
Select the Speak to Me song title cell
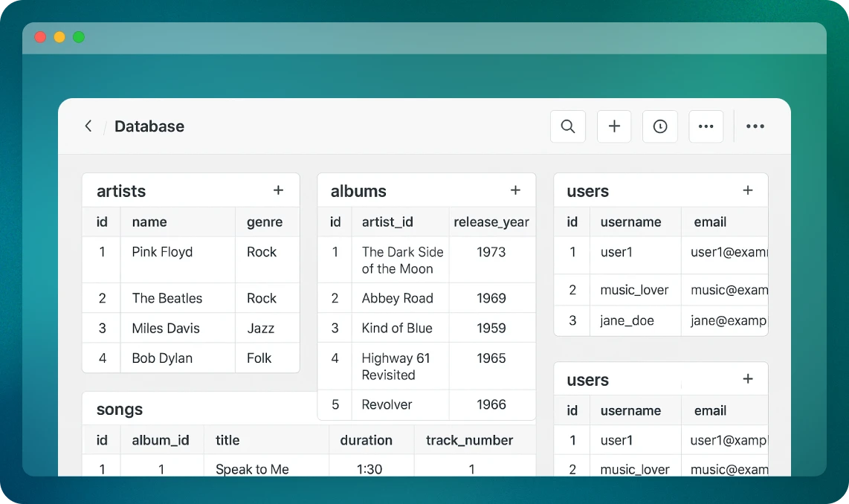click(252, 469)
